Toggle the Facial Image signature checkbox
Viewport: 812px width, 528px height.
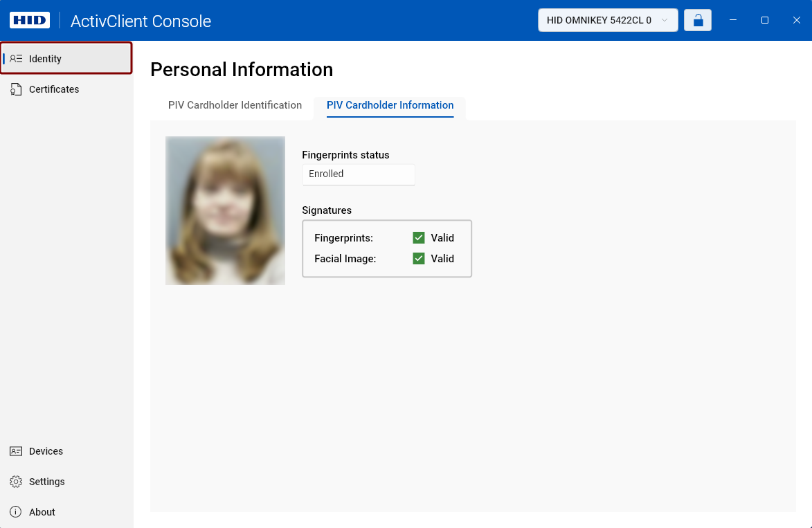pos(419,259)
